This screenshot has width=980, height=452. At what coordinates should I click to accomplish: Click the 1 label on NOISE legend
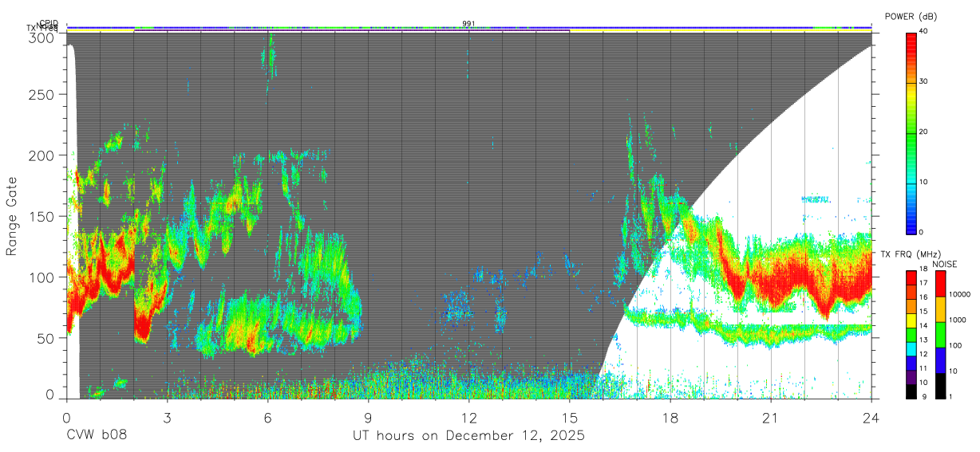950,396
